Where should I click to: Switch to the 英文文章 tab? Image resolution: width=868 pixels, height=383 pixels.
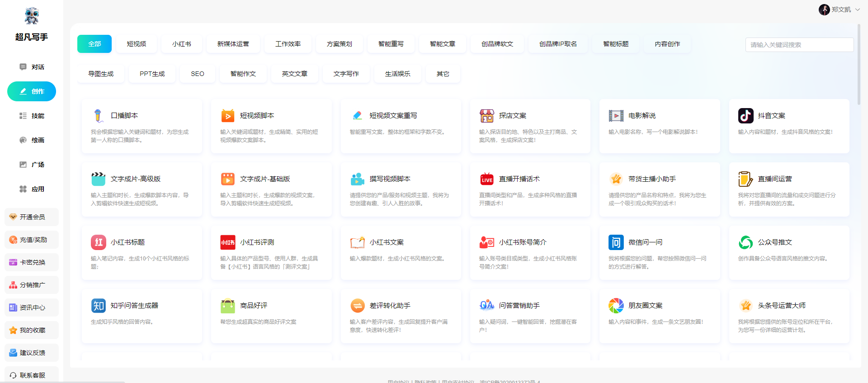pyautogui.click(x=295, y=74)
